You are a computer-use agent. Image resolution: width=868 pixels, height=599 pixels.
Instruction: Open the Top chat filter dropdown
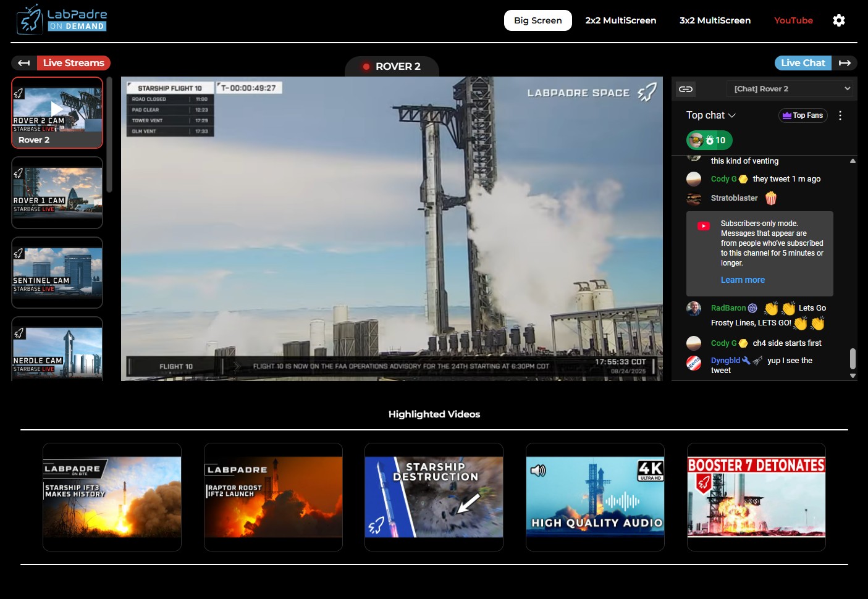click(x=709, y=115)
